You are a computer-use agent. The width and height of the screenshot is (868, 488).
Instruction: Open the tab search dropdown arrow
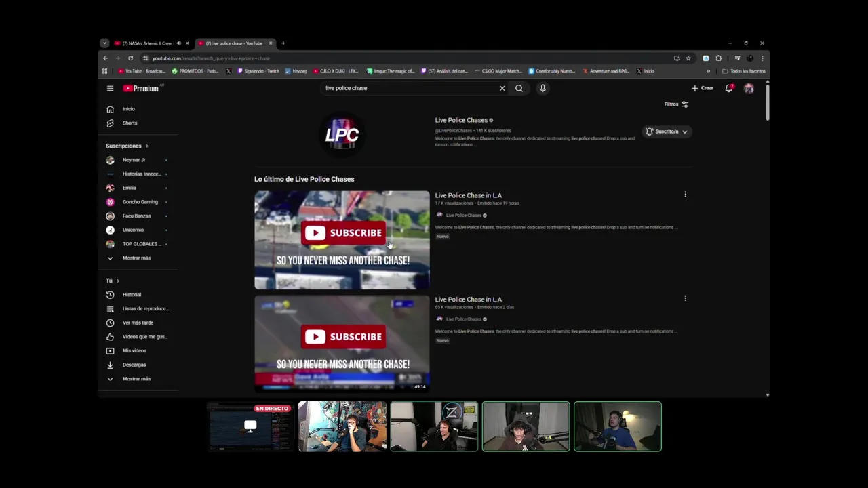point(104,43)
